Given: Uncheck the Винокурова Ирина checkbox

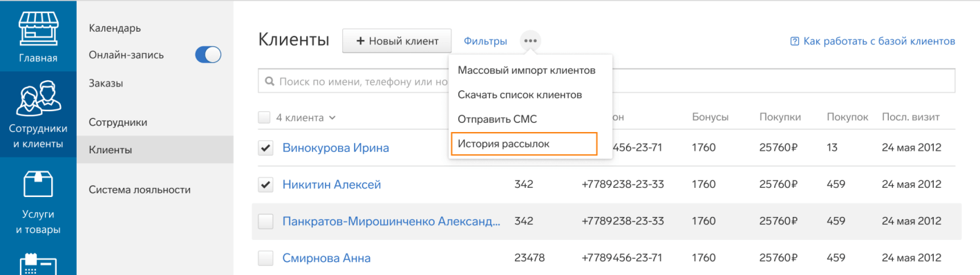Looking at the screenshot, I should point(265,147).
